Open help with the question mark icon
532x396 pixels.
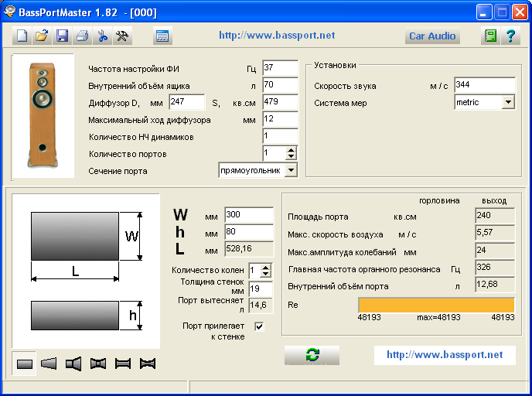click(x=510, y=36)
